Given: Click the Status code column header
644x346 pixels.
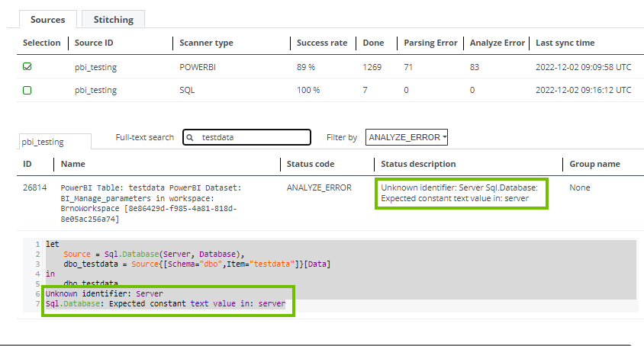Looking at the screenshot, I should pyautogui.click(x=311, y=164).
